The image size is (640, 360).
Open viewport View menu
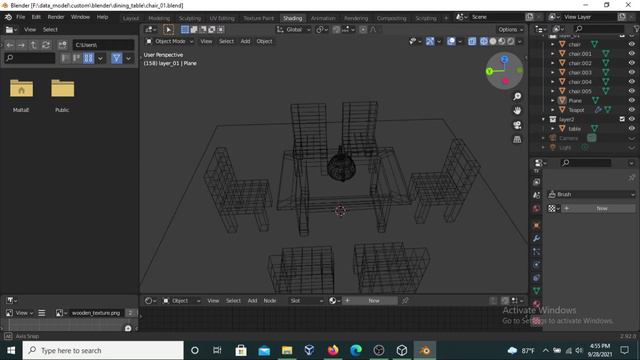pyautogui.click(x=206, y=41)
